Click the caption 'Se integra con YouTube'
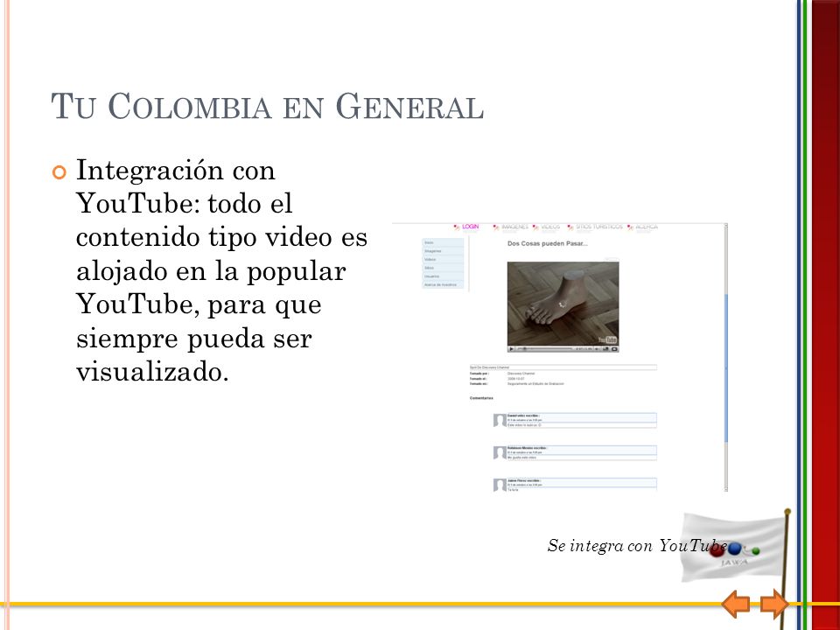Viewport: 840px width, 630px height. 636,546
